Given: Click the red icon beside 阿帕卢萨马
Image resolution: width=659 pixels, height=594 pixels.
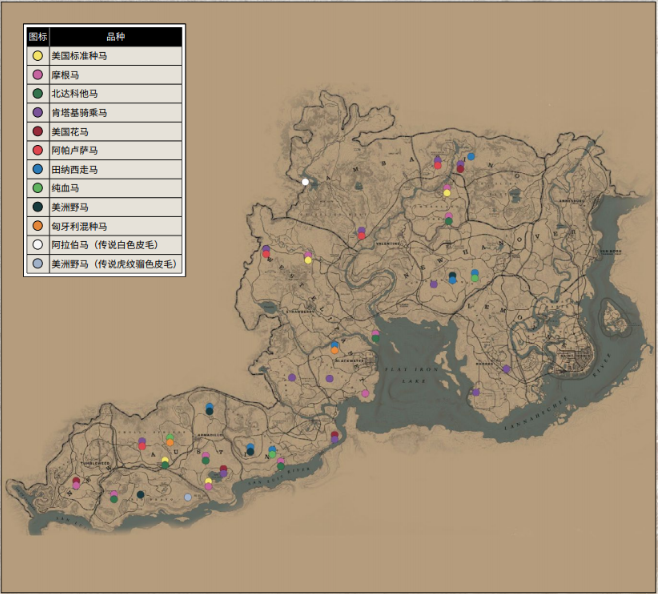Looking at the screenshot, I should (x=37, y=150).
